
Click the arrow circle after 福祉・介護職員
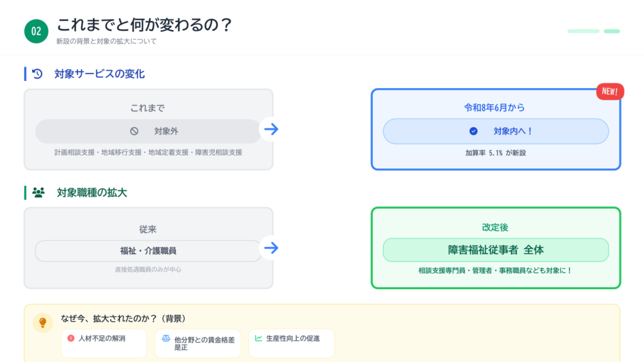tap(271, 248)
